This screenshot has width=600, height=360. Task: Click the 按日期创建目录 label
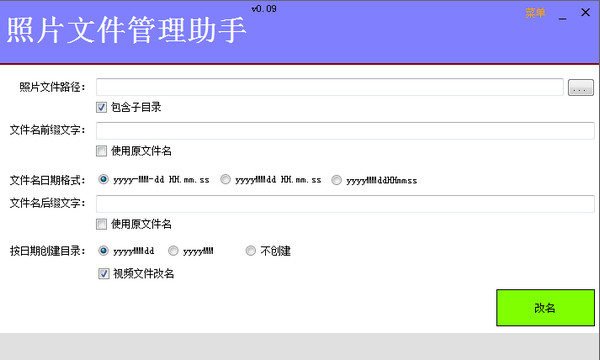pyautogui.click(x=47, y=251)
